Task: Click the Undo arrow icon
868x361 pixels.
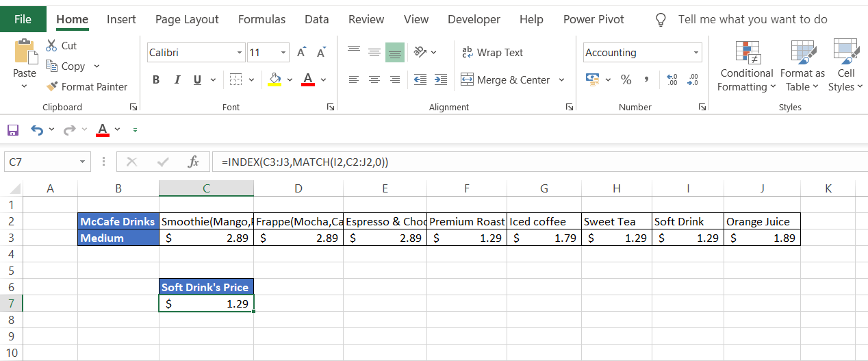Action: click(x=37, y=129)
